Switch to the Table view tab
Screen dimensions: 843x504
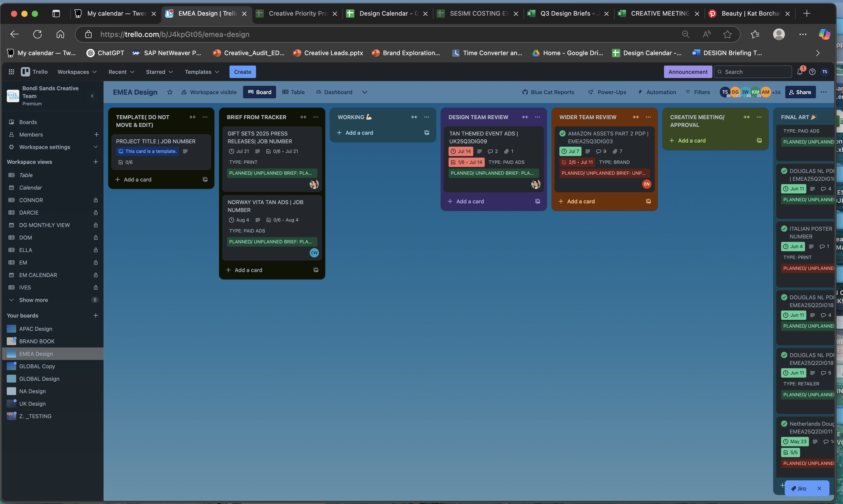pyautogui.click(x=293, y=92)
